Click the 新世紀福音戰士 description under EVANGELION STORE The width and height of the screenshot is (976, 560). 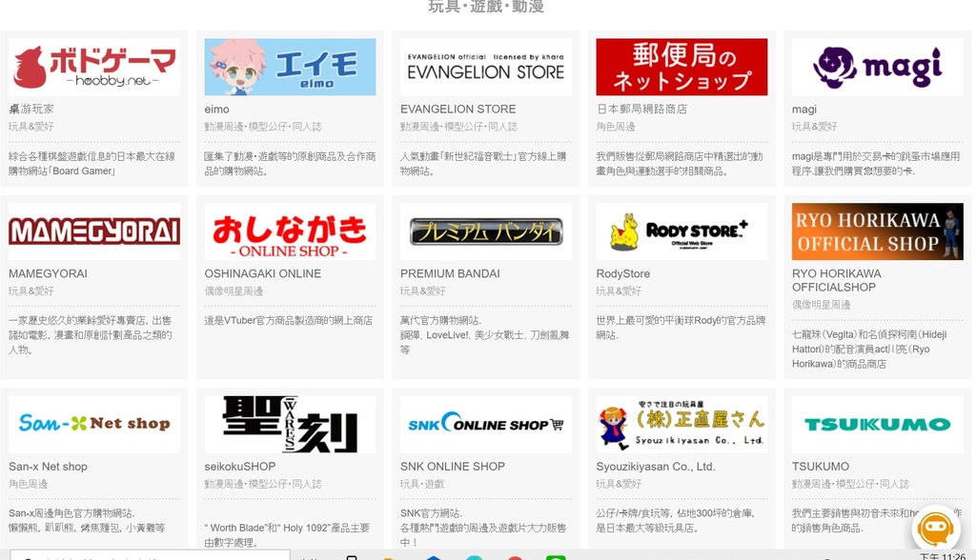(483, 164)
